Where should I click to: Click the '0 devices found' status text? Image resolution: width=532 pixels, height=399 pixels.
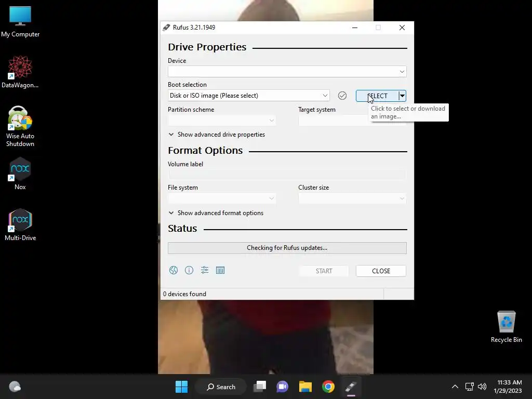coord(184,294)
